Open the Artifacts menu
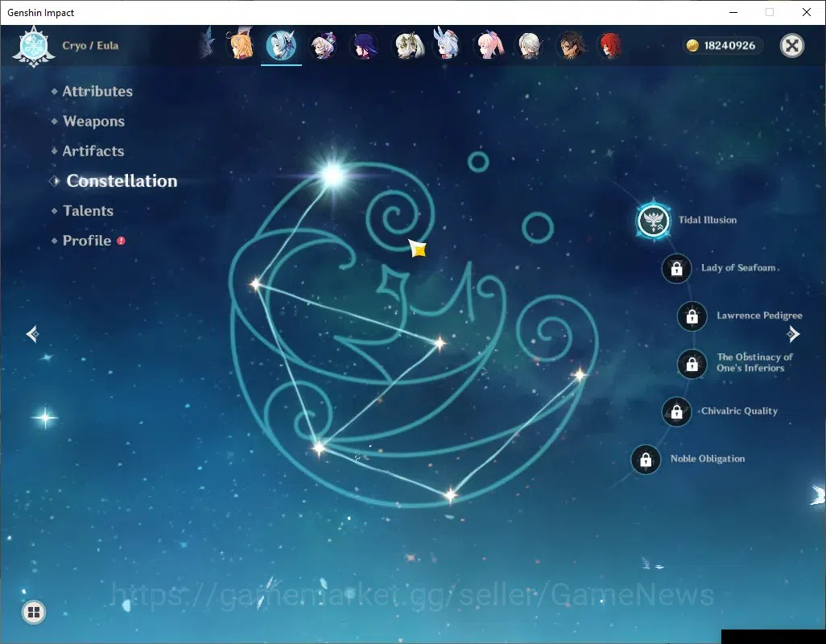Image resolution: width=826 pixels, height=644 pixels. (x=93, y=151)
